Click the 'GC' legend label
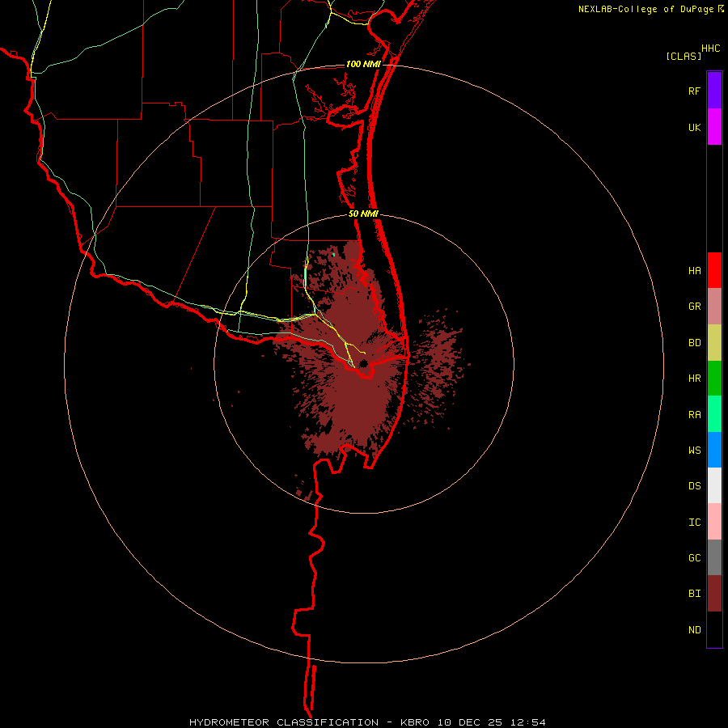Screen dimensions: 728x728 pyautogui.click(x=694, y=558)
